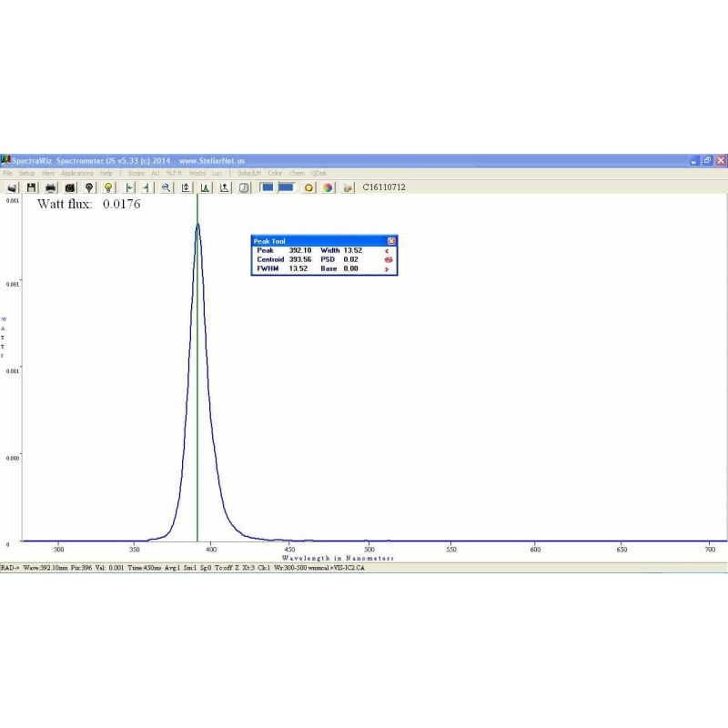
Task: Click the open file icon in toolbar
Action: point(13,187)
